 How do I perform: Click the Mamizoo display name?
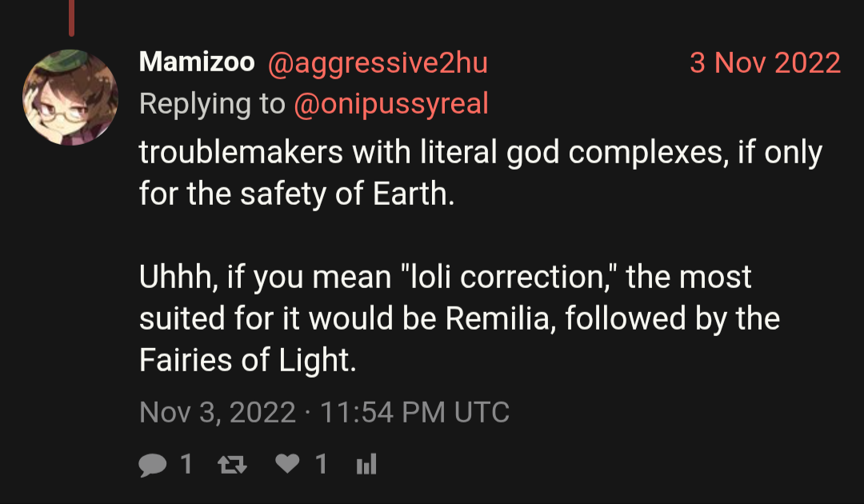click(x=197, y=62)
